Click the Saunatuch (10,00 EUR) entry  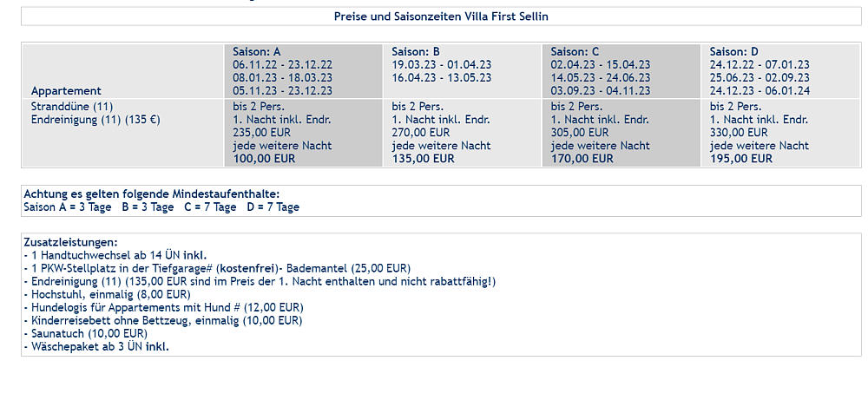[86, 333]
